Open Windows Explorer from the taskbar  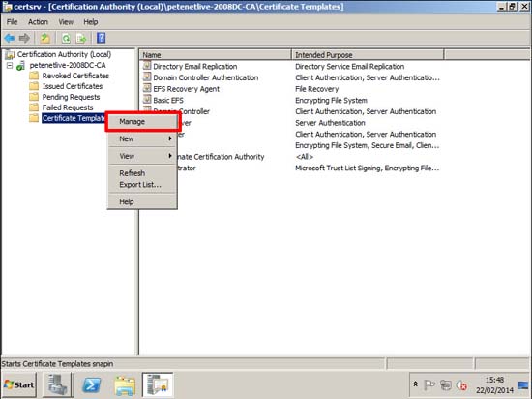click(125, 385)
